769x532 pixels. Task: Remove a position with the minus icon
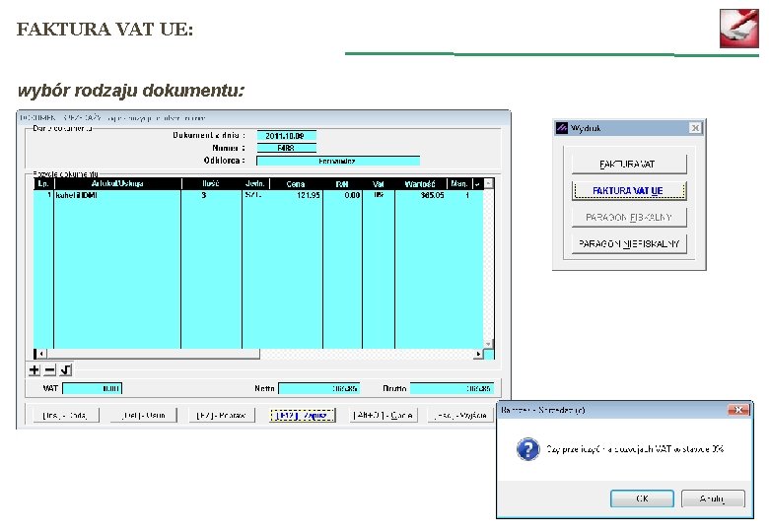click(50, 369)
